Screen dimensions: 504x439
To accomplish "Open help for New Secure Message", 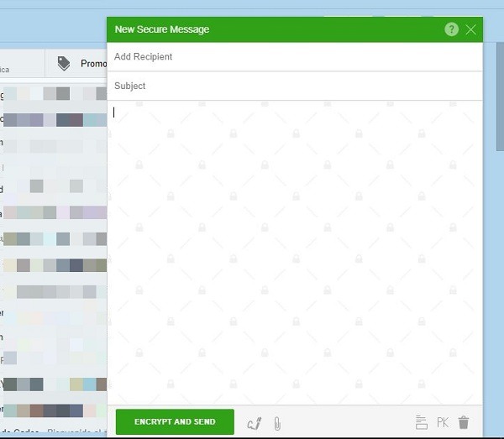I will click(451, 29).
